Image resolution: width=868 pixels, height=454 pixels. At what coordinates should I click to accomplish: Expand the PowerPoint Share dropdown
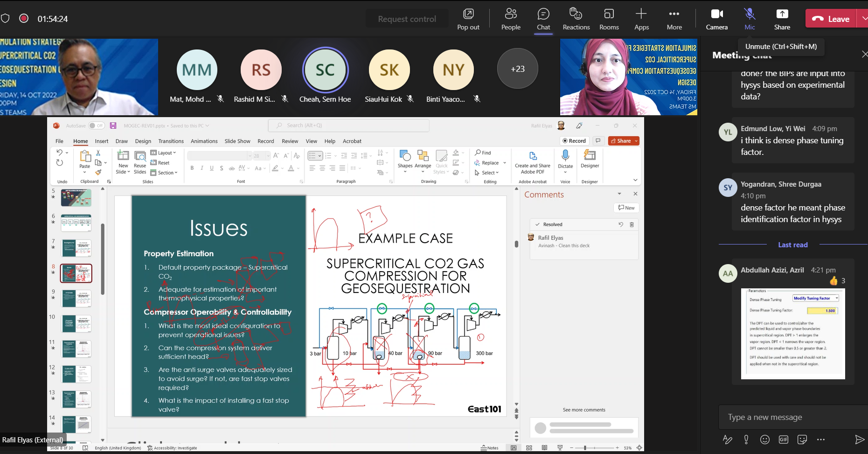pyautogui.click(x=636, y=141)
